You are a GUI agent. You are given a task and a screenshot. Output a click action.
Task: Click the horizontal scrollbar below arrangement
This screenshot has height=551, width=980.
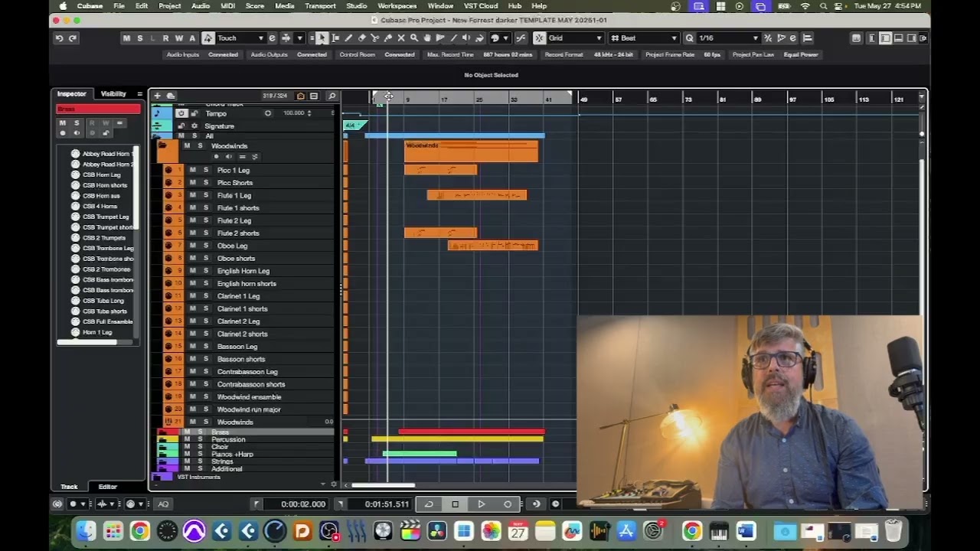point(383,484)
